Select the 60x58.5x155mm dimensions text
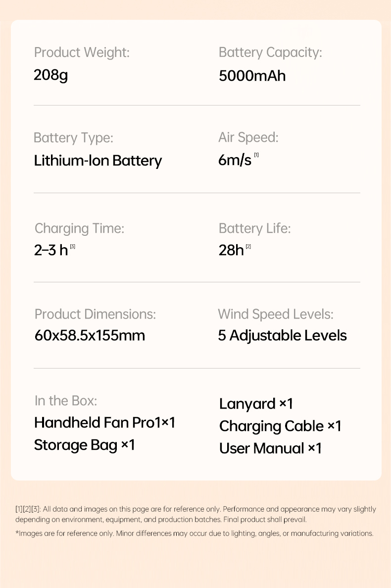The height and width of the screenshot is (588, 391). coord(90,335)
